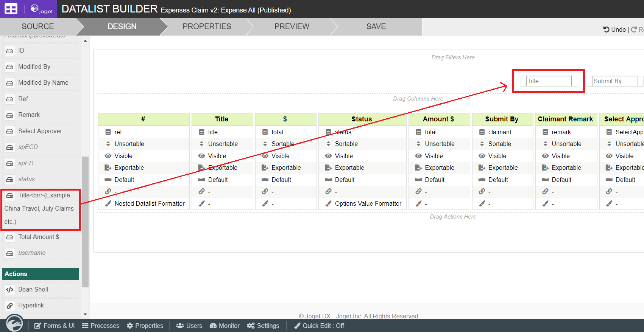Click the icon beside the spED field
This screenshot has width=644, height=332.
pos(10,163)
